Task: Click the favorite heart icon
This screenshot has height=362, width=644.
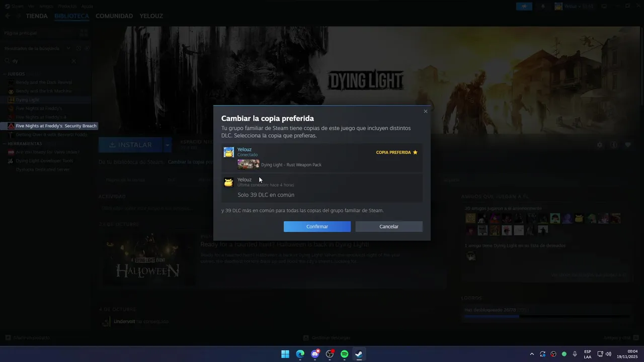Action: (x=628, y=145)
